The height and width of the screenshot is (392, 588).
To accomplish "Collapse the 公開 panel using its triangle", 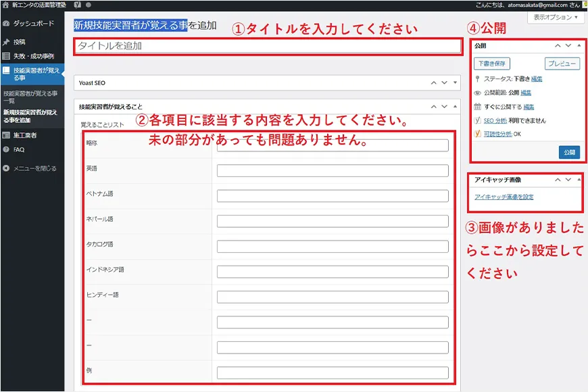I will 579,46.
